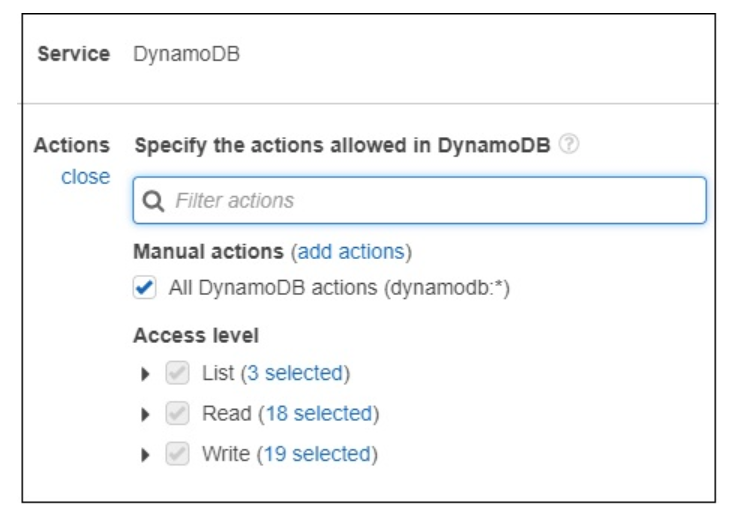Click the close link under Actions
The width and height of the screenshot is (730, 514).
point(85,176)
